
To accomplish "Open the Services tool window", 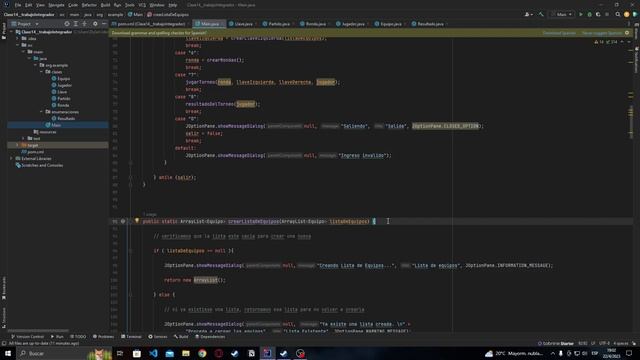I will (158, 336).
